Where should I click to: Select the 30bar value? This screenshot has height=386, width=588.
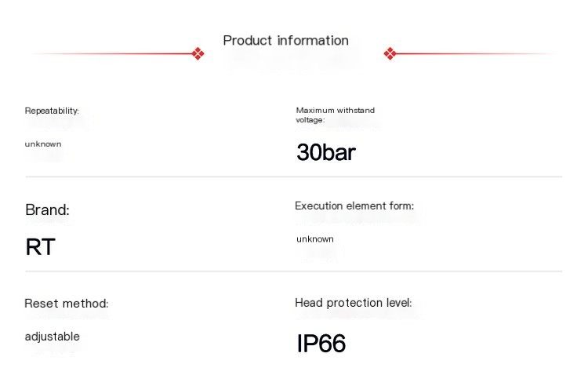point(326,152)
